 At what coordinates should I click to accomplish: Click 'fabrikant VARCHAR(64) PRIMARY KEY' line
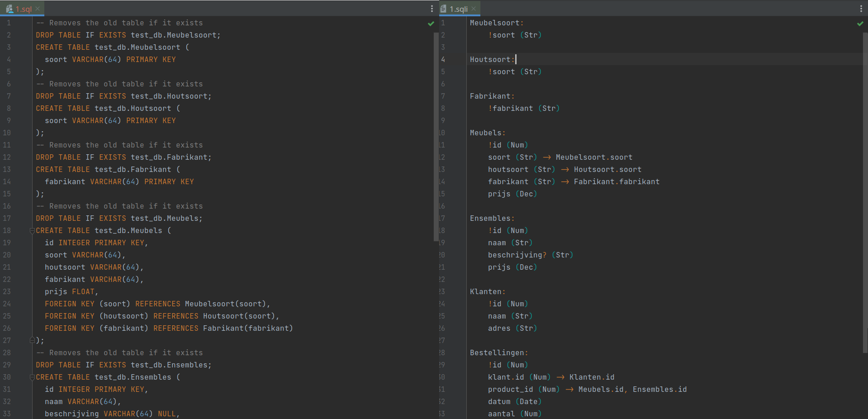pyautogui.click(x=119, y=181)
